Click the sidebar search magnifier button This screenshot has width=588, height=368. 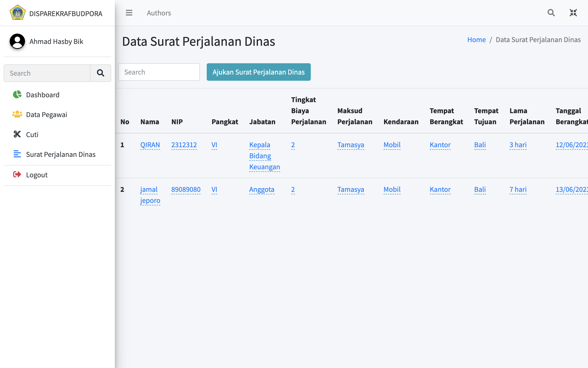pos(101,73)
